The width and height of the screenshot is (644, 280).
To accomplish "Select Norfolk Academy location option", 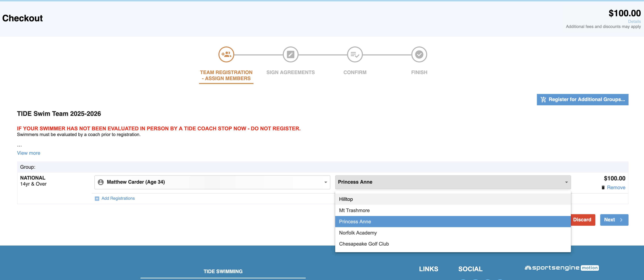I will (357, 233).
